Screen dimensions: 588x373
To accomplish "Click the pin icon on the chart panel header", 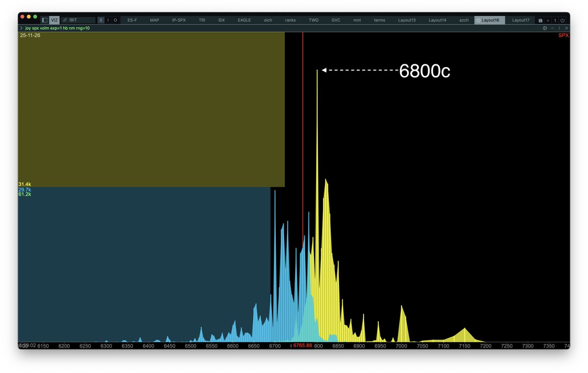I will 559,28.
